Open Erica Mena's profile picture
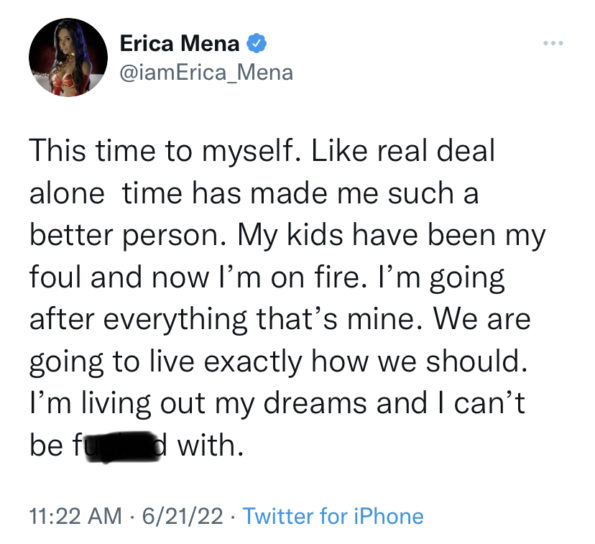This screenshot has width=595, height=544. [68, 57]
